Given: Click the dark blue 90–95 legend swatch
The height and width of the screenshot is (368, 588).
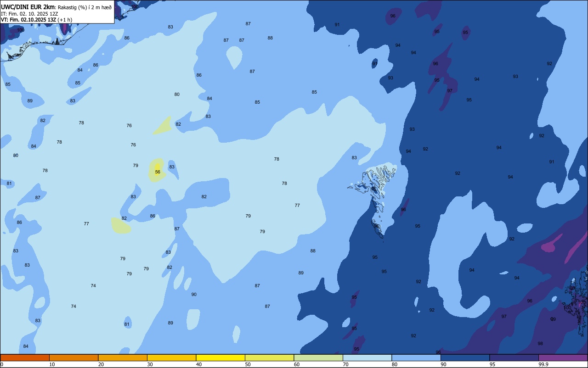Looking at the screenshot, I should pyautogui.click(x=465, y=357).
